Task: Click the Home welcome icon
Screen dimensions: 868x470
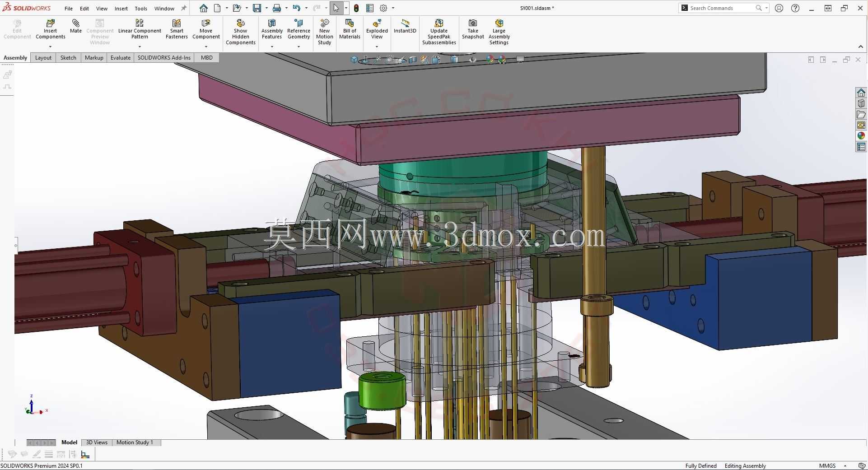Action: (204, 8)
